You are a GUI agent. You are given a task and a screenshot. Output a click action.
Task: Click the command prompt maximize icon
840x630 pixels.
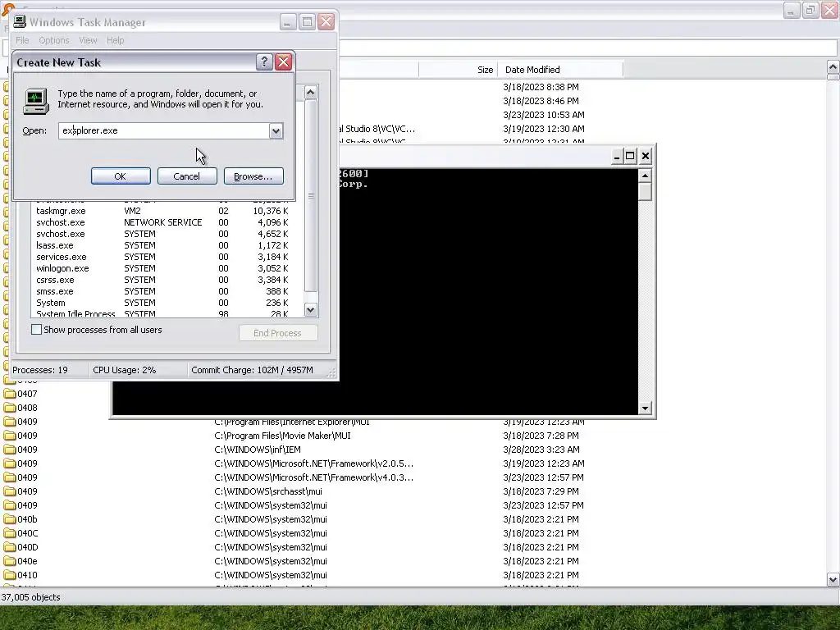[x=631, y=157]
